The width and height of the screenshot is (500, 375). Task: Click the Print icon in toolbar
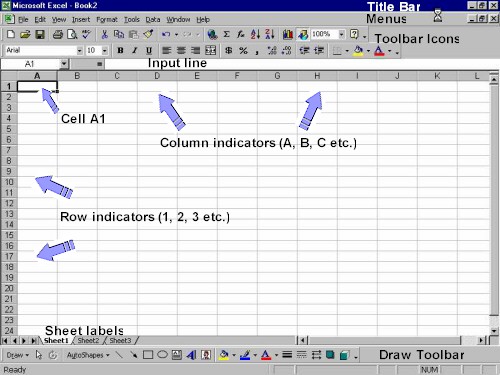tap(58, 34)
